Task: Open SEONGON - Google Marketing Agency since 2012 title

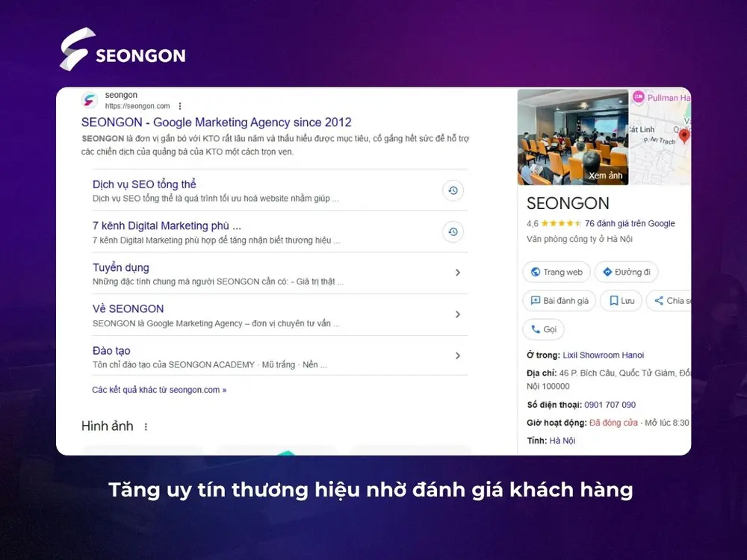Action: coord(217,122)
